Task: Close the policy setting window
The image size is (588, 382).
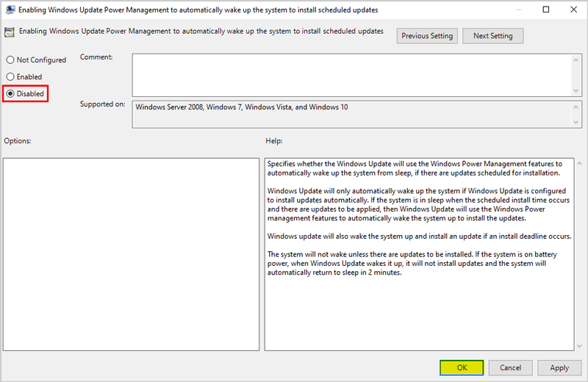Action: (x=574, y=10)
